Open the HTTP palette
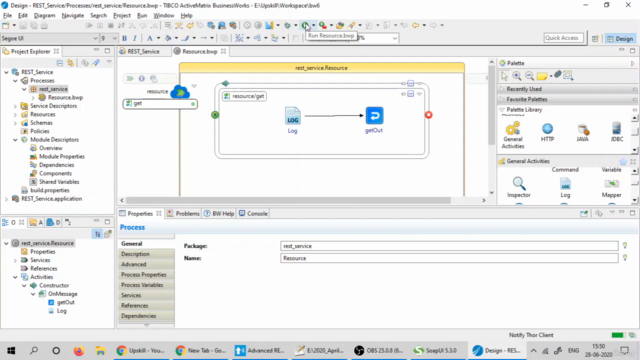The width and height of the screenshot is (640, 360). (x=547, y=132)
